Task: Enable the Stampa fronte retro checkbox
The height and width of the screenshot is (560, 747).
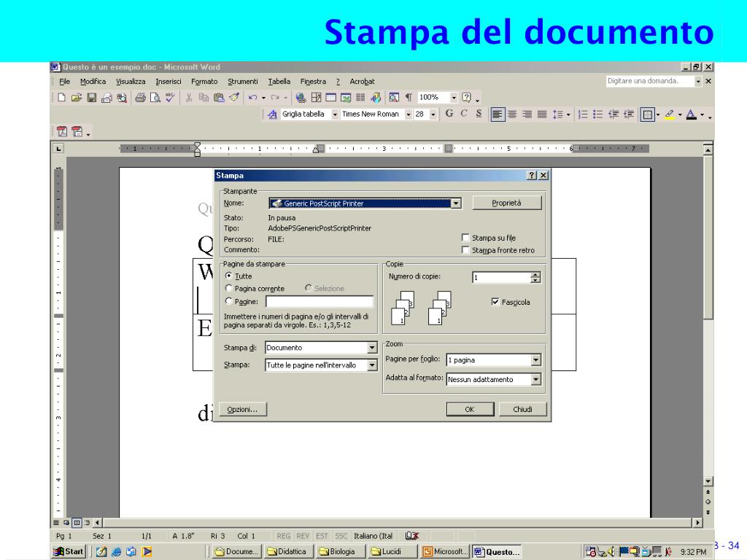Action: click(x=465, y=249)
